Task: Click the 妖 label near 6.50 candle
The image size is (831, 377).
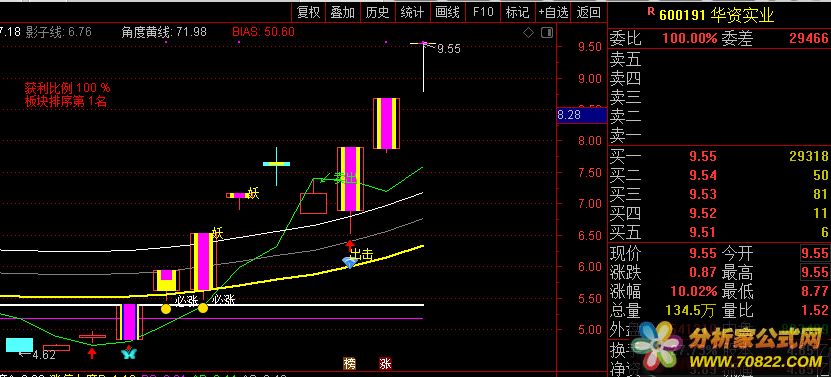Action: tap(217, 232)
